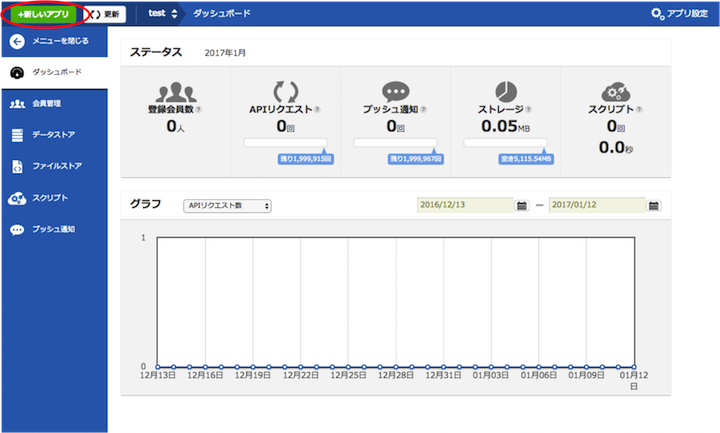Click the APIリクエスト circular arrows icon
The image size is (720, 433).
click(x=286, y=91)
